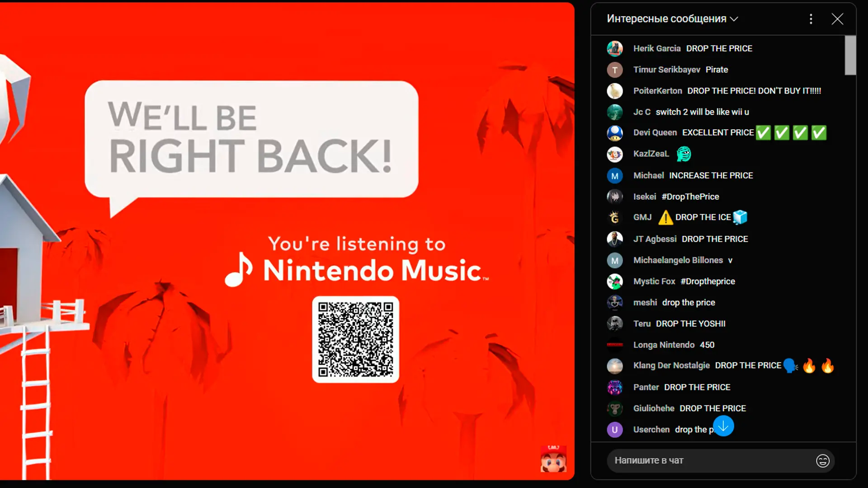Open Michael's blue M avatar
Viewport: 868px width, 488px height.
click(x=615, y=176)
